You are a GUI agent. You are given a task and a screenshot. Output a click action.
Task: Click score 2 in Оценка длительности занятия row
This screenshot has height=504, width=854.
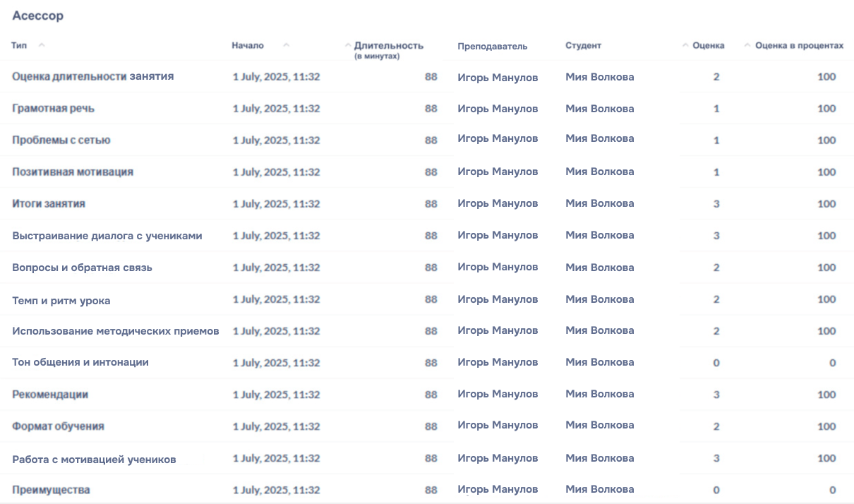click(716, 77)
